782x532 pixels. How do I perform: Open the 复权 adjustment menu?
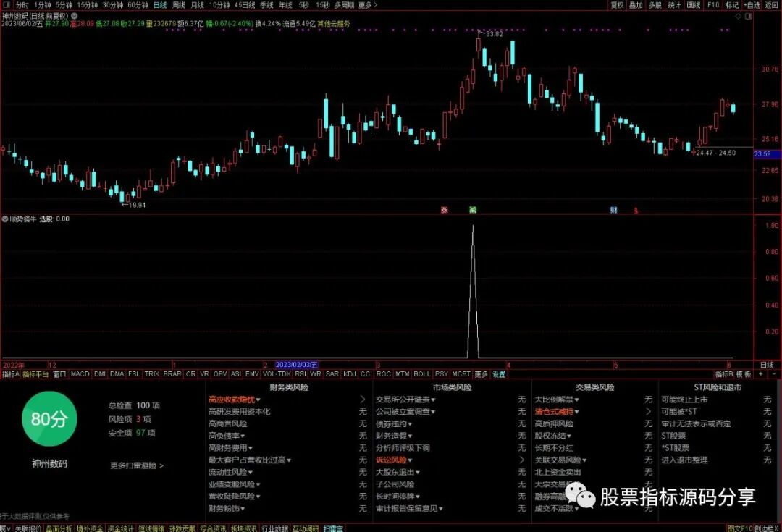click(x=618, y=5)
